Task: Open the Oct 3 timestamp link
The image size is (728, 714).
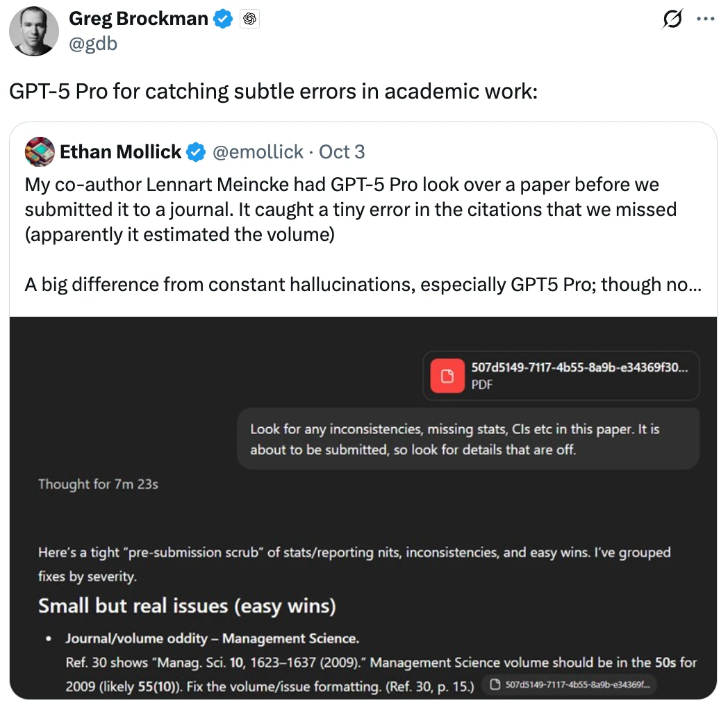Action: 341,152
